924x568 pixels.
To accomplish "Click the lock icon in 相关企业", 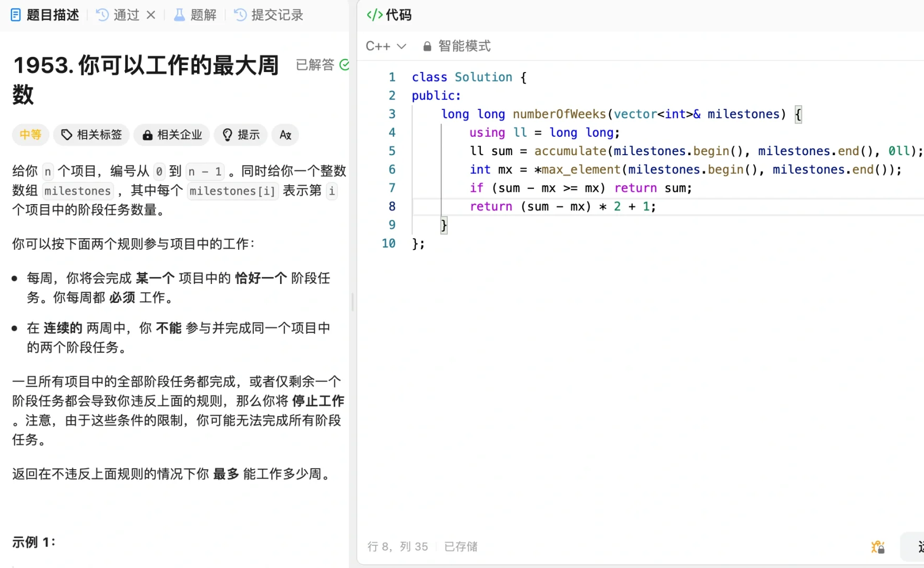I will 148,135.
